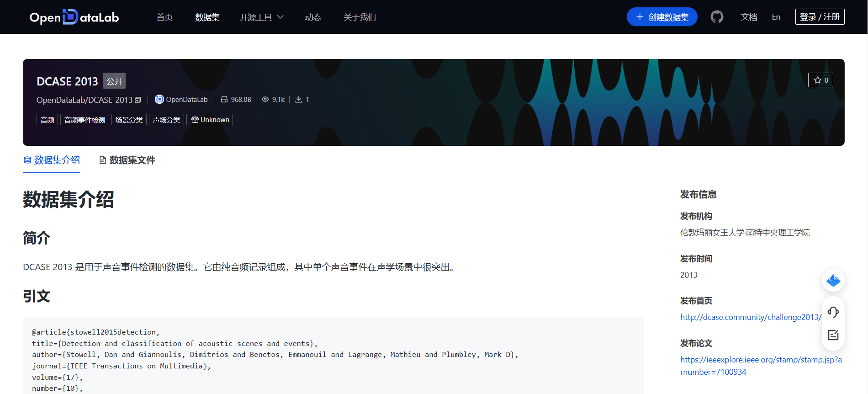Click the 场景分类 tag
The height and width of the screenshot is (394, 868).
click(x=129, y=120)
